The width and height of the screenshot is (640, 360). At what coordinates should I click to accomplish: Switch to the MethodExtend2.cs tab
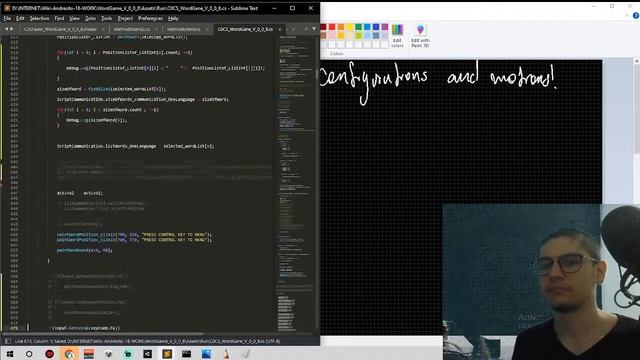tap(131, 29)
